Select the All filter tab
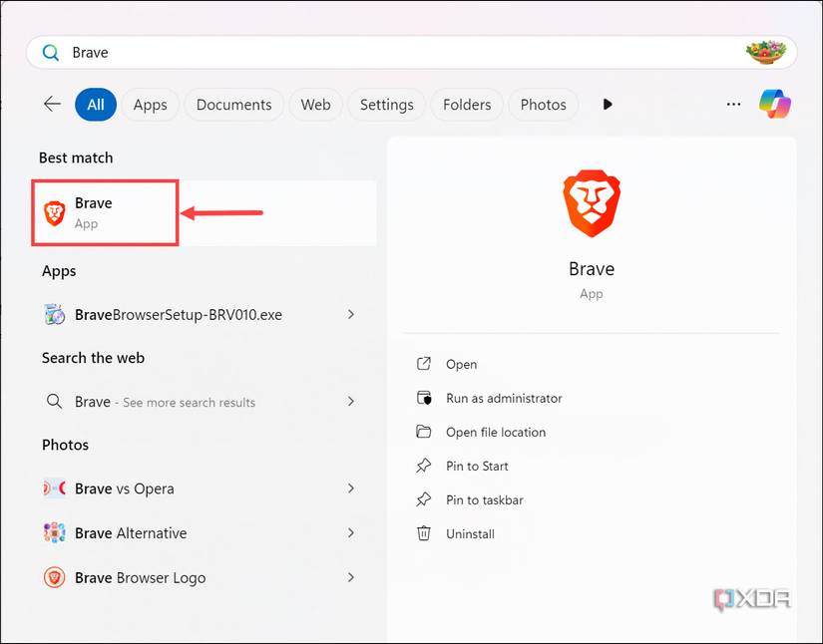 point(96,105)
